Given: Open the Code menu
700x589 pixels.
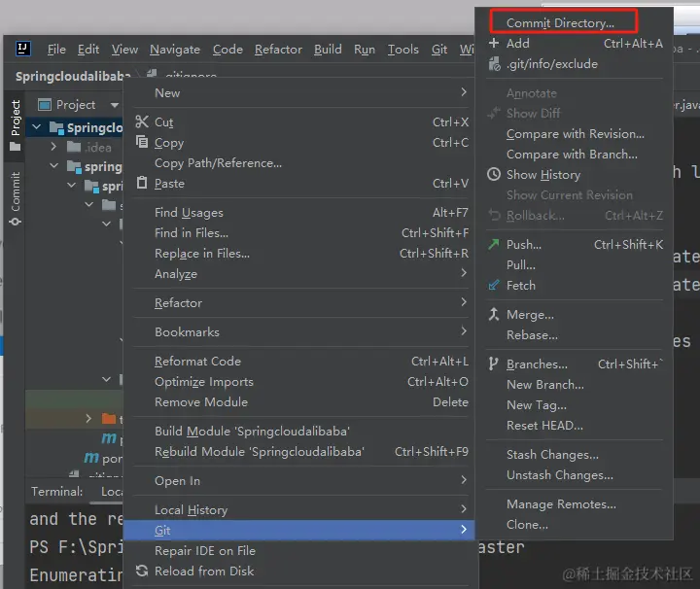Looking at the screenshot, I should [227, 49].
